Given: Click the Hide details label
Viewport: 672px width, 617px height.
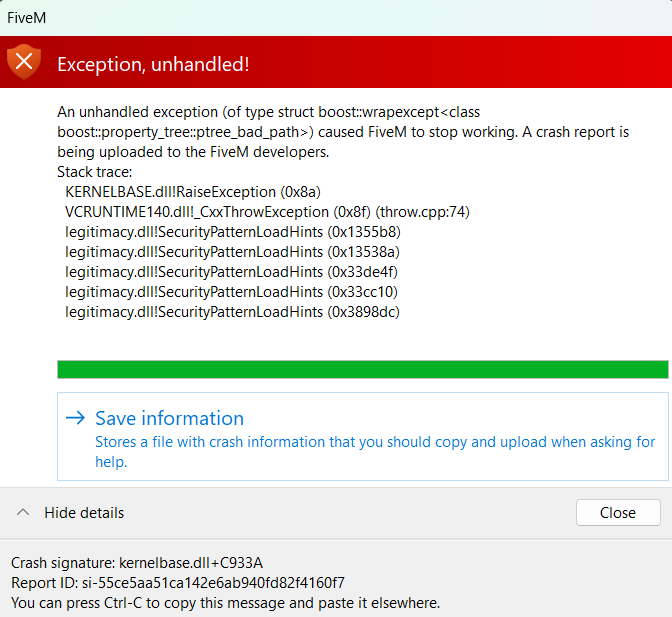Looking at the screenshot, I should (x=84, y=512).
